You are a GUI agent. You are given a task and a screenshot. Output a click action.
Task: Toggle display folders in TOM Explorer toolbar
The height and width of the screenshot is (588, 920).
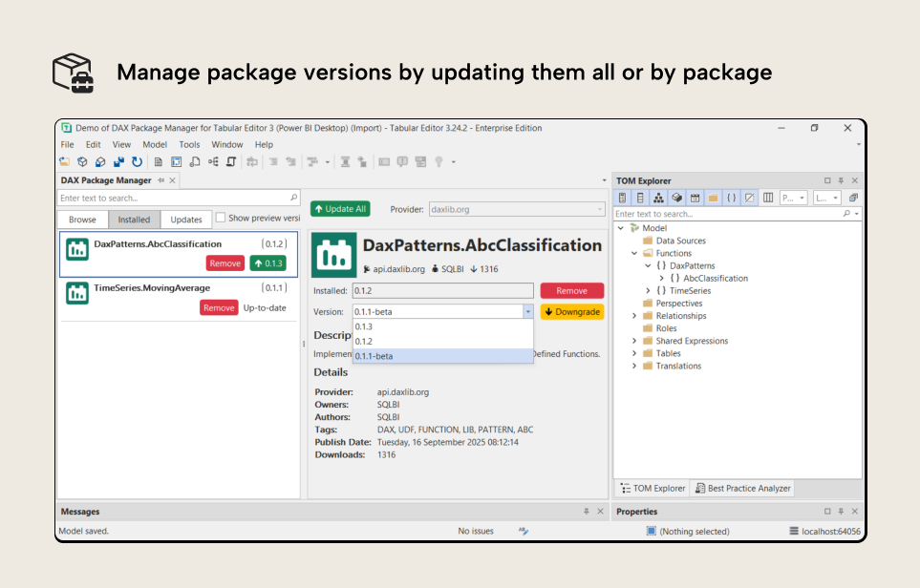714,198
